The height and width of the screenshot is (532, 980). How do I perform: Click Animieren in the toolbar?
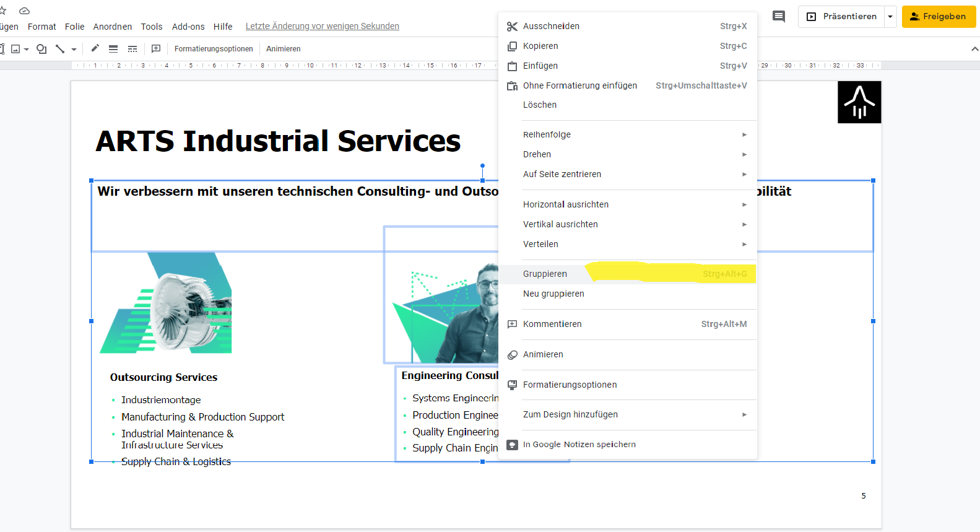(284, 49)
